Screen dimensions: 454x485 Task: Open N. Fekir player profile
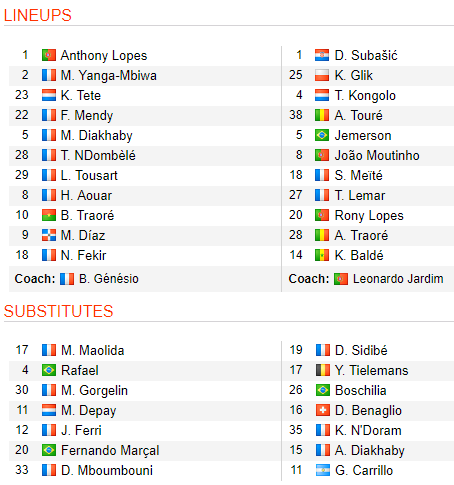[x=83, y=255]
